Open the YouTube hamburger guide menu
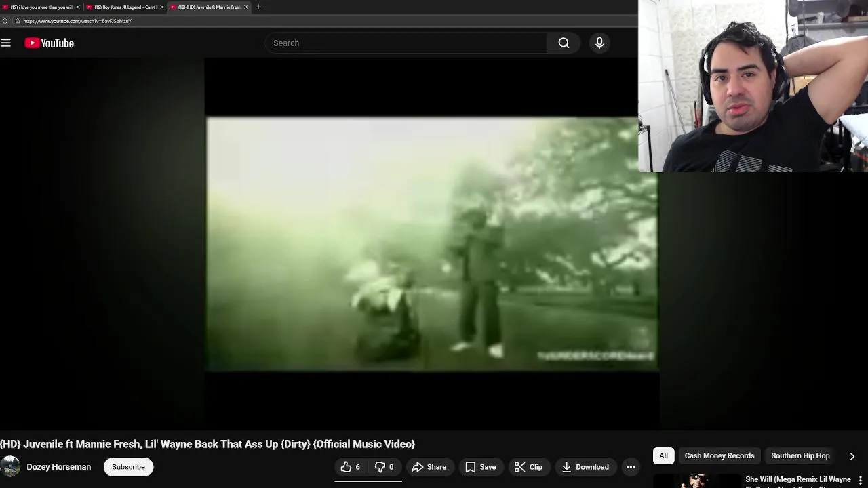This screenshot has width=868, height=488. pyautogui.click(x=6, y=43)
